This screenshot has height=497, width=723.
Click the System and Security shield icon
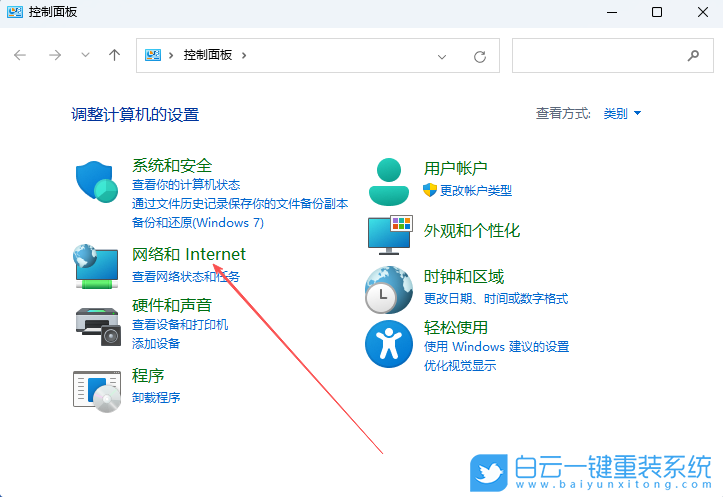(x=97, y=182)
